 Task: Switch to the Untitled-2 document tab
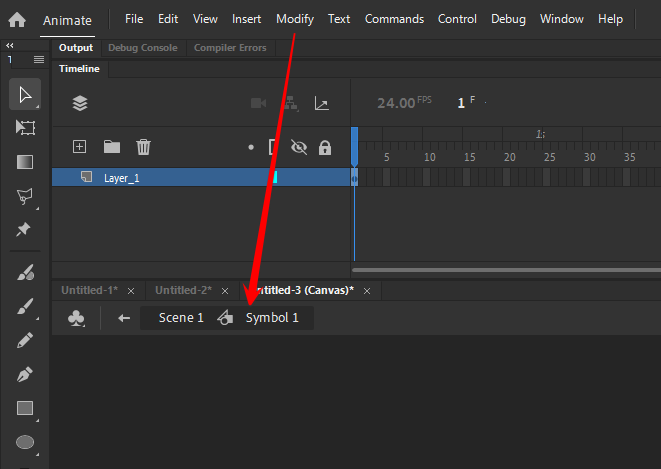click(184, 290)
